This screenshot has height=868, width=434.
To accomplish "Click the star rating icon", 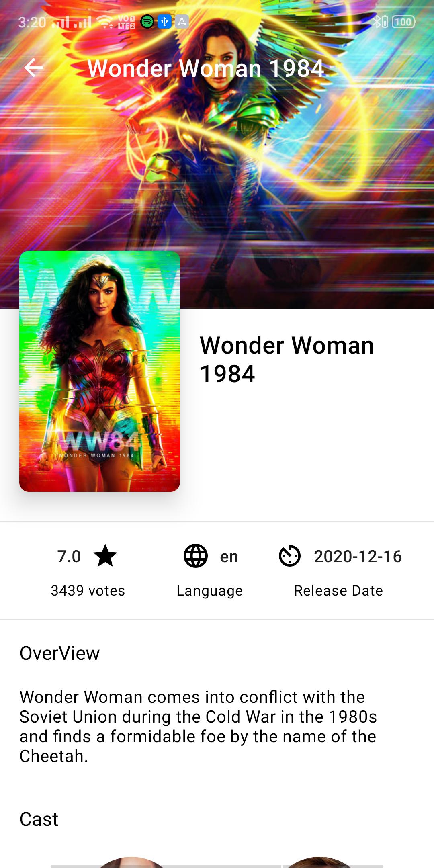I will (105, 556).
